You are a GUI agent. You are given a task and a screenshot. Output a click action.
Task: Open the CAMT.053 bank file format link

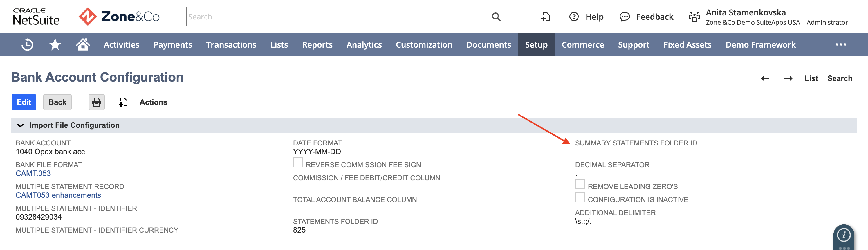pos(33,174)
